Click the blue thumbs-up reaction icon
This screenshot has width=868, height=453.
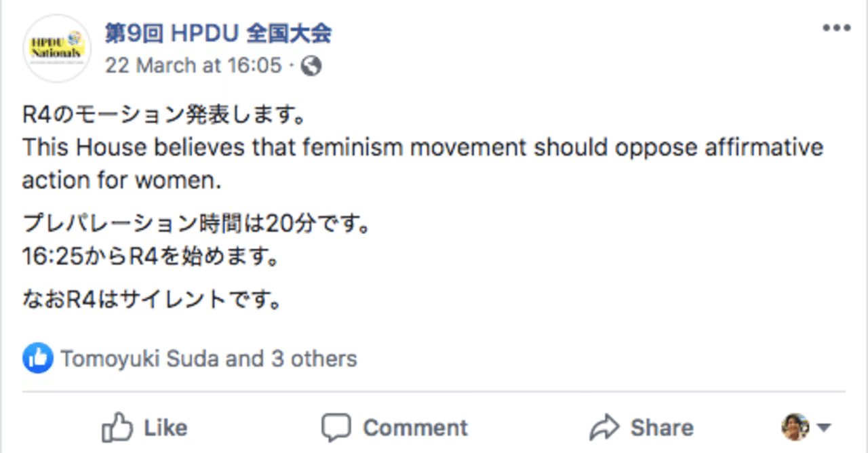tap(38, 357)
